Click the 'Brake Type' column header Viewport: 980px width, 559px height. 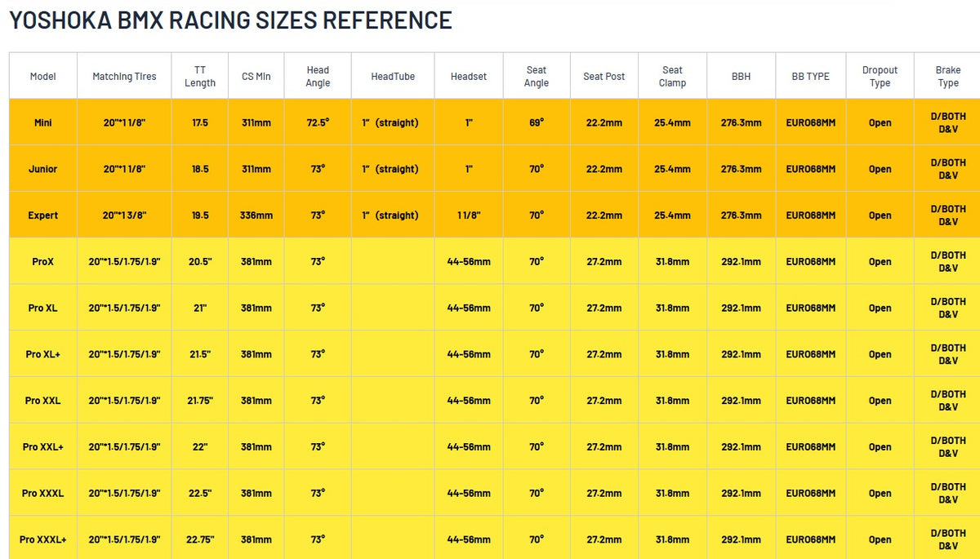947,76
